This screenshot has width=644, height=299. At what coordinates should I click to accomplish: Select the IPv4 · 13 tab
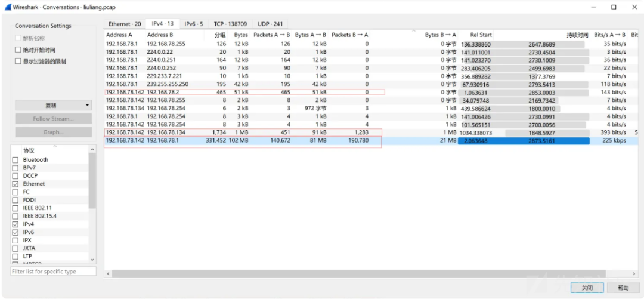point(163,24)
